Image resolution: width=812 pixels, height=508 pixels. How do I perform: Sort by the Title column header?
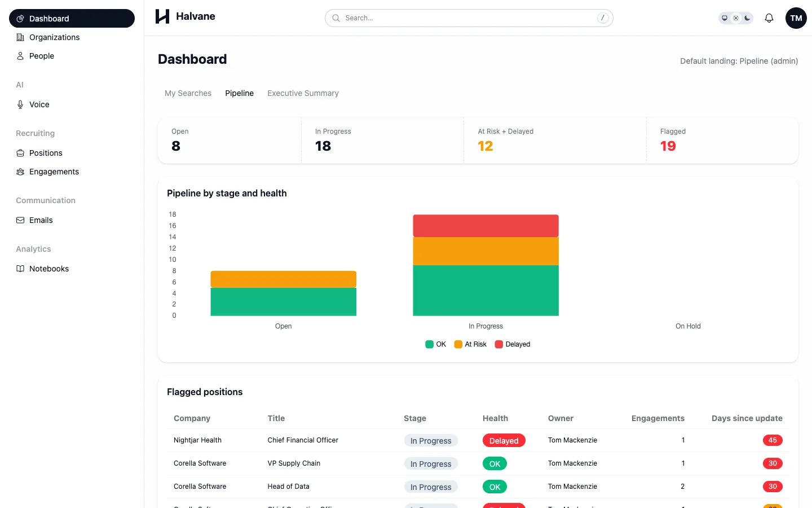[x=276, y=418]
